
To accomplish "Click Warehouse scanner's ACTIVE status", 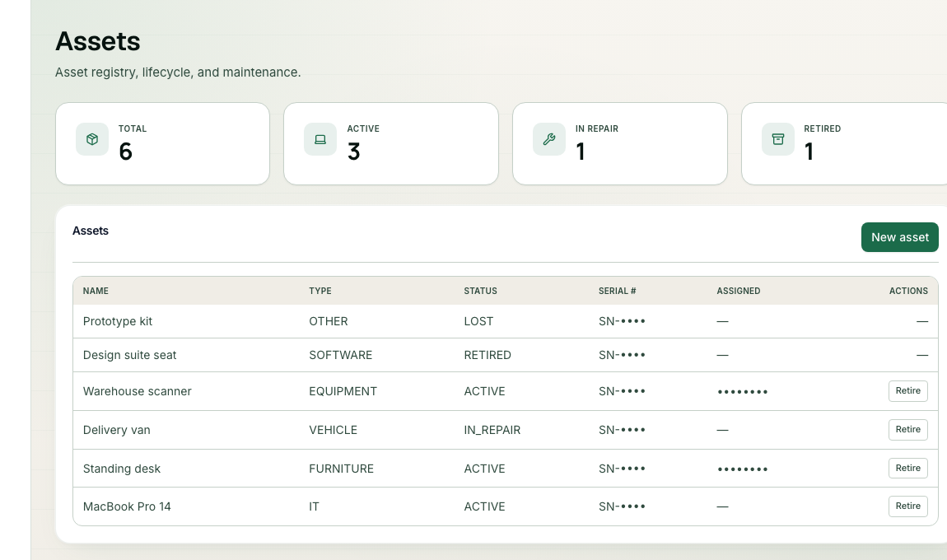I will [484, 391].
